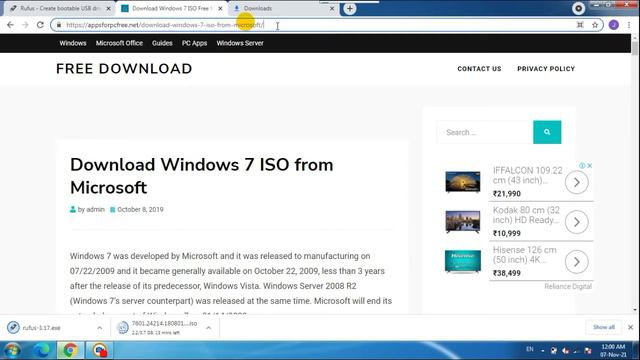Viewport: 640px width, 360px height.
Task: Reload the page with the refresh icon
Action: 40,25
